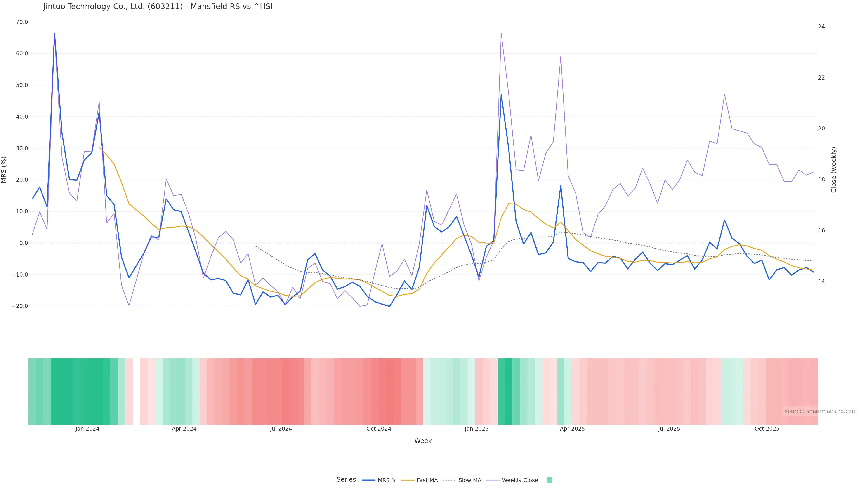The width and height of the screenshot is (868, 488).
Task: Click the 70.0 tick on the MRS axis
Action: (22, 22)
